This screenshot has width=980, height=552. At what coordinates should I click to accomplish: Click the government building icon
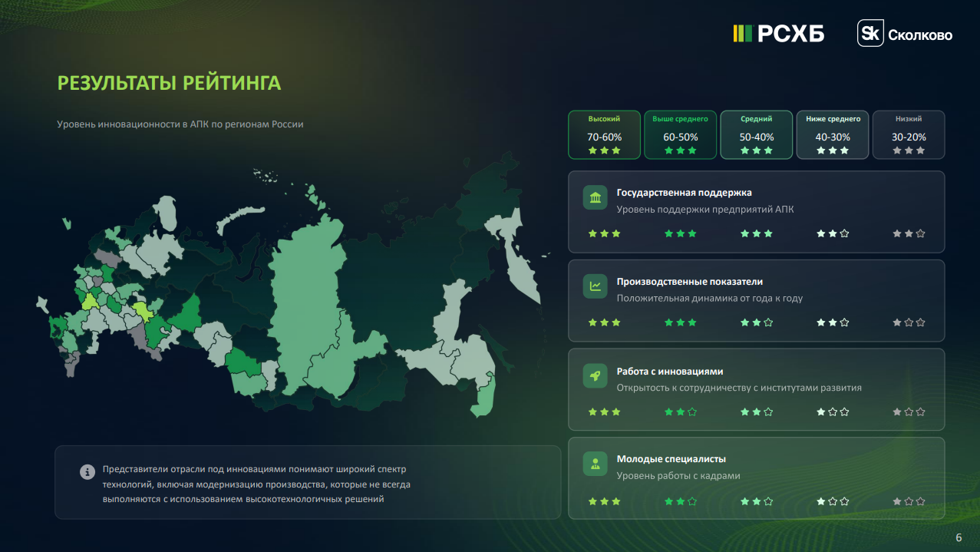pos(595,198)
